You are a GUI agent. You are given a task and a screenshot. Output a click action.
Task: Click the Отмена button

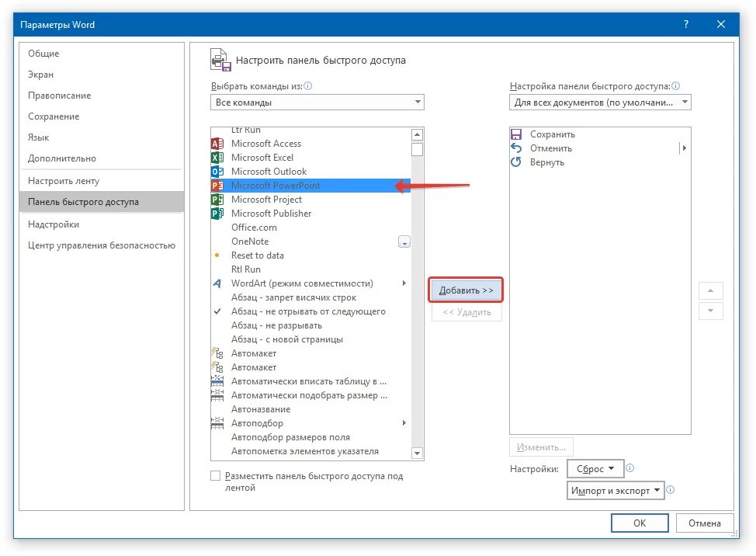click(705, 523)
